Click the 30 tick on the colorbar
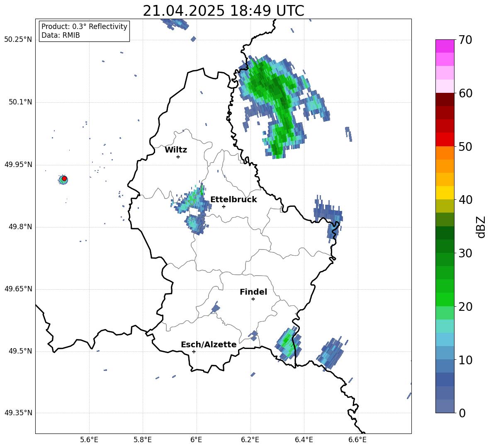 [465, 253]
